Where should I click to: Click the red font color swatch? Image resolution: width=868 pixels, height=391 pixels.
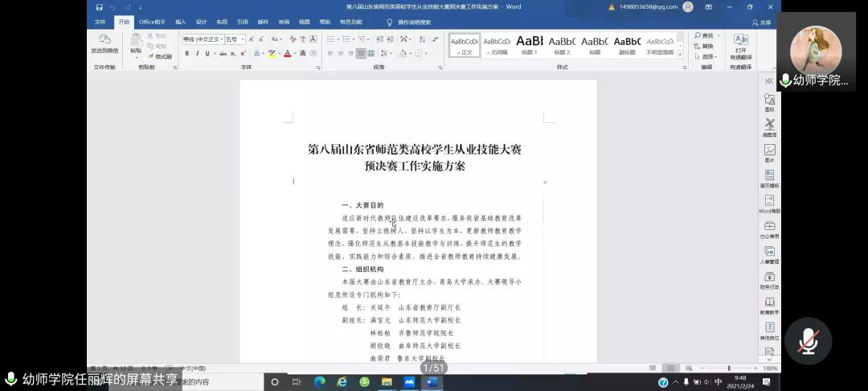pos(289,54)
